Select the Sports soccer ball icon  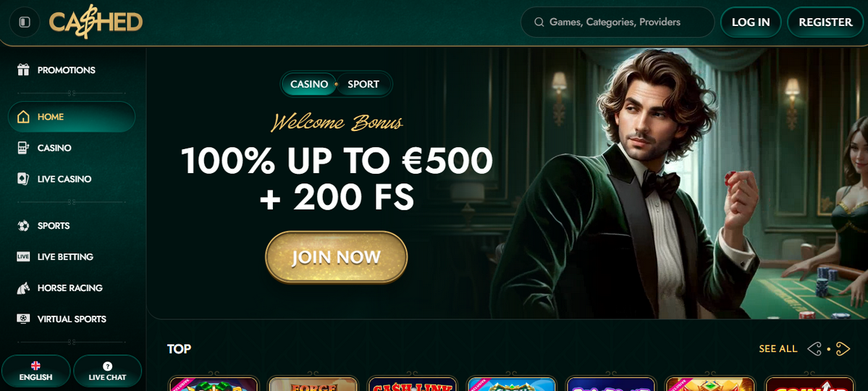tap(23, 226)
